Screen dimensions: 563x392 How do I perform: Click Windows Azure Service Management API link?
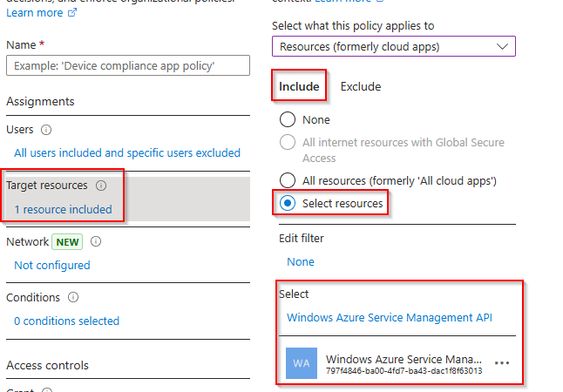point(389,318)
